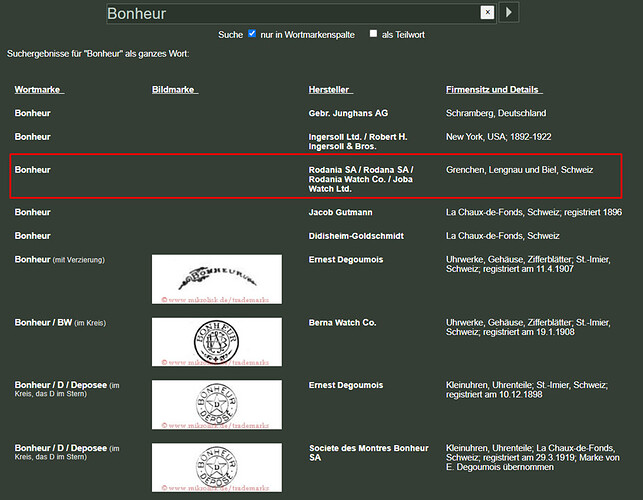
Task: Select 'Bonheur / BW (im Kreis)' wordmark
Action: coord(60,323)
